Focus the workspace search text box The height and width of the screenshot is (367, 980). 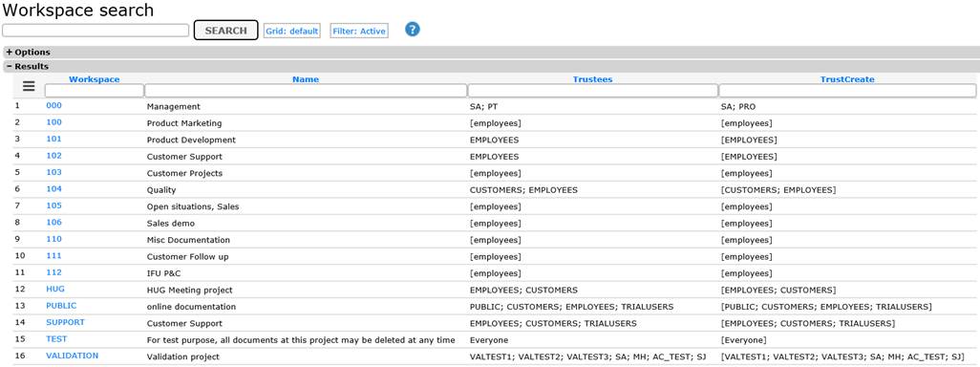click(x=96, y=30)
